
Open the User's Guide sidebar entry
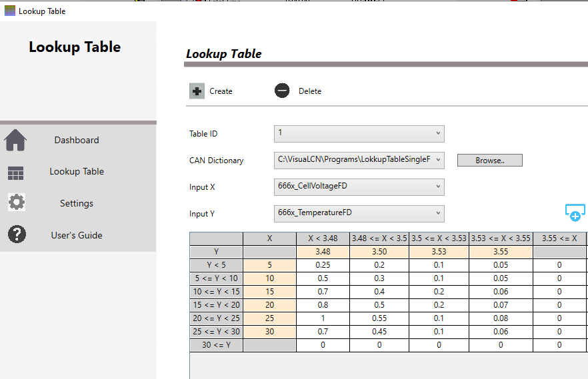click(x=77, y=235)
